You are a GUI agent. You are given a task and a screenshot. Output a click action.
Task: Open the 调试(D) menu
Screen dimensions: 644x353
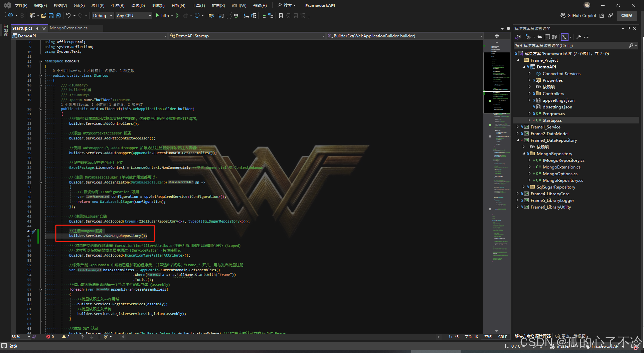point(138,5)
